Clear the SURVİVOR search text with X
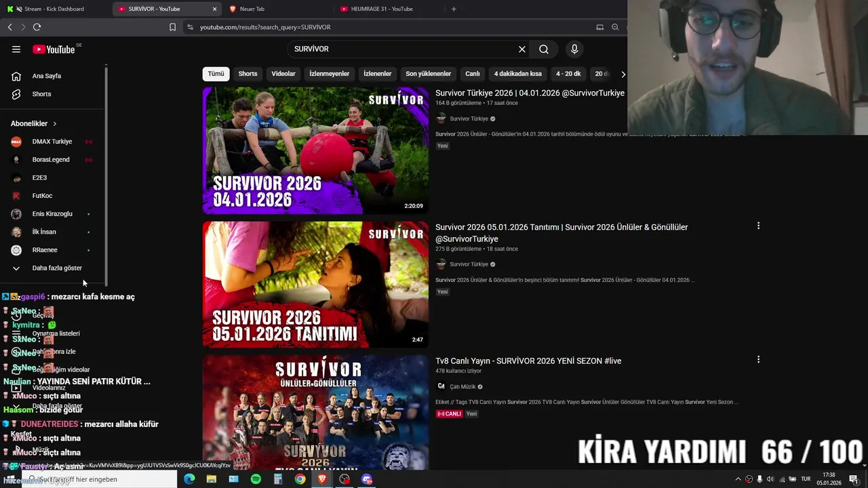This screenshot has width=868, height=488. [x=522, y=49]
